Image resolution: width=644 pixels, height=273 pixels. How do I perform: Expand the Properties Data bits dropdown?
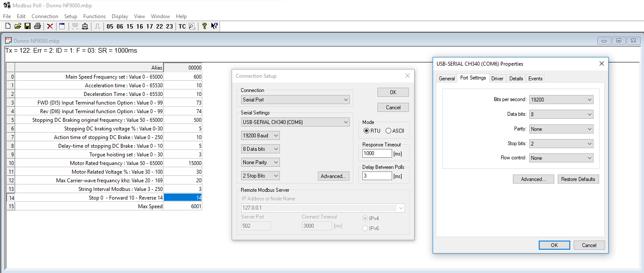coord(561,114)
